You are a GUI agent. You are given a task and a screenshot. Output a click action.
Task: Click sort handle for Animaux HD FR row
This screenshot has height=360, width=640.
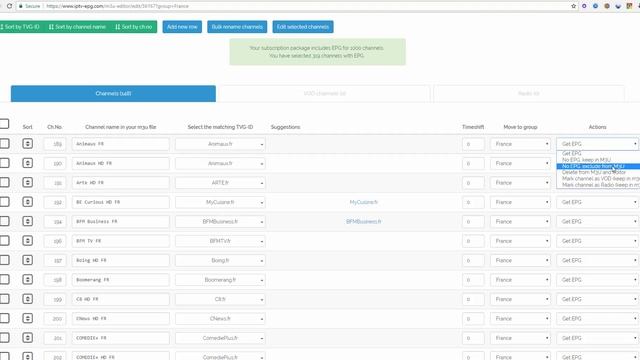pyautogui.click(x=27, y=163)
